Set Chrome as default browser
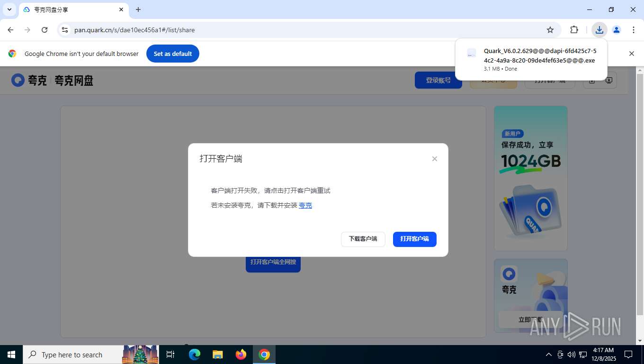Image resolution: width=644 pixels, height=364 pixels. pos(173,54)
